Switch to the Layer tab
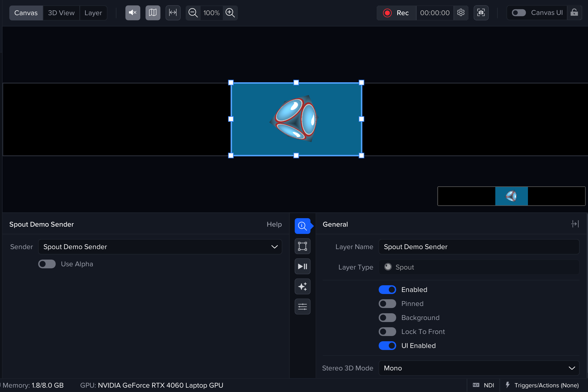588x392 pixels. click(93, 13)
